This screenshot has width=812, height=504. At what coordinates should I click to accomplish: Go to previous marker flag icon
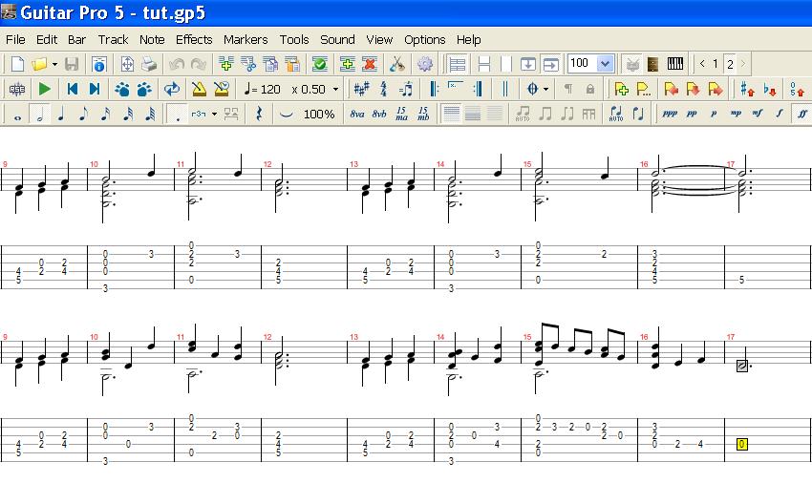[672, 89]
